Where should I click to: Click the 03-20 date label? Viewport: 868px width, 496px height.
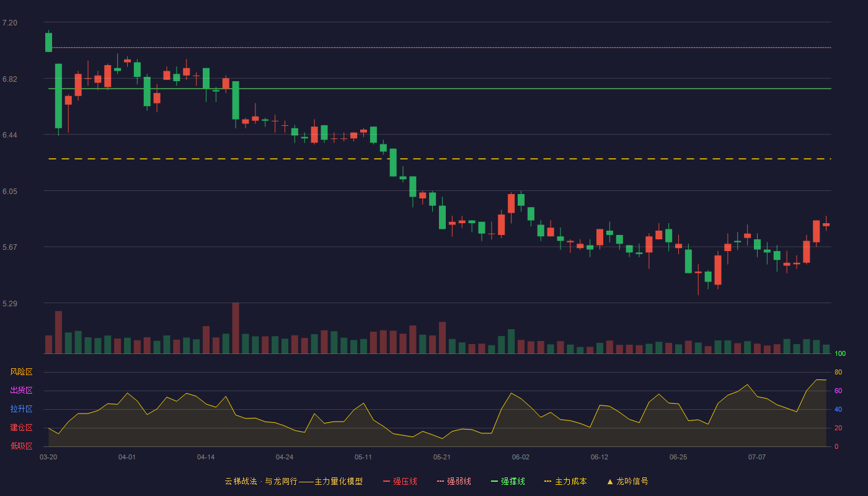(x=48, y=457)
